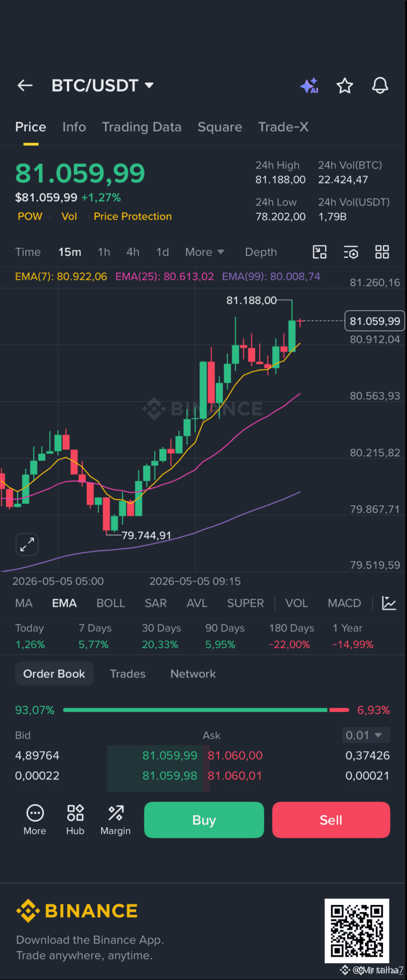Select the Trades tab
407x980 pixels.
coord(128,674)
